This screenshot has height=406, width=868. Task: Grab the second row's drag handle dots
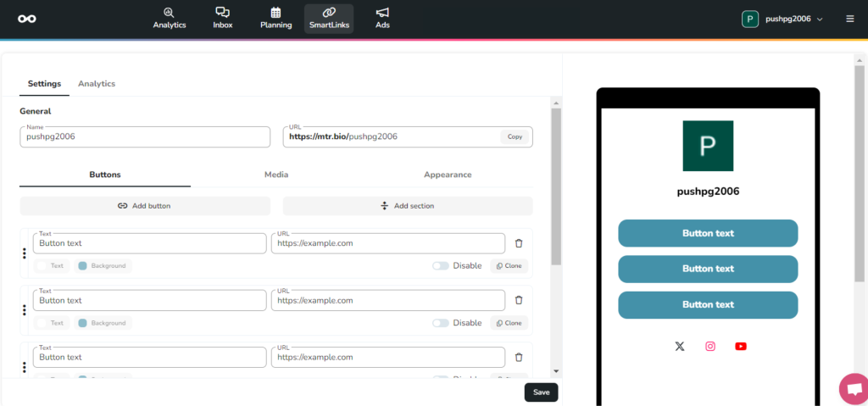point(25,310)
